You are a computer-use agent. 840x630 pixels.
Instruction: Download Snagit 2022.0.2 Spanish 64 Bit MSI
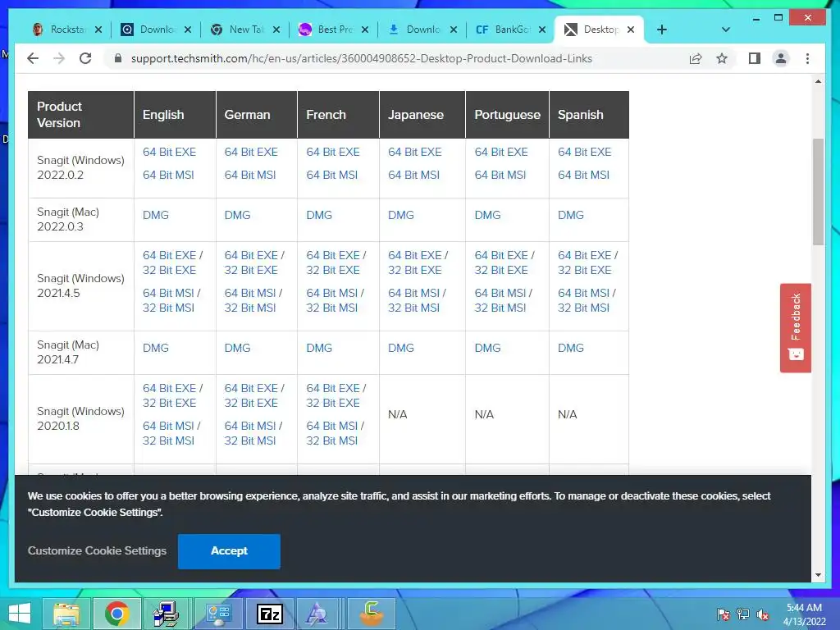[x=583, y=176]
